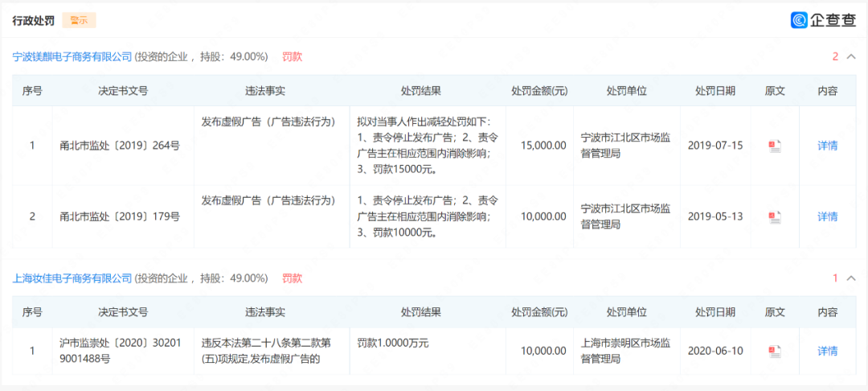Select document number 甬北市监处〔2019〕179号
Image resolution: width=868 pixels, height=391 pixels.
tap(120, 216)
